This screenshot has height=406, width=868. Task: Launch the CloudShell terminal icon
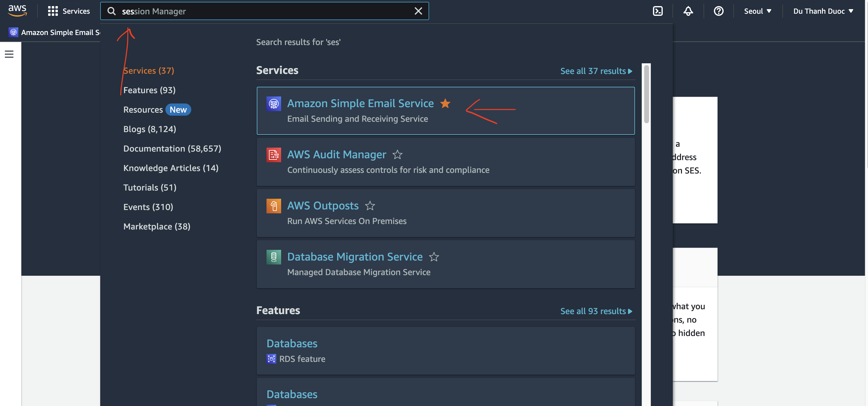[658, 11]
